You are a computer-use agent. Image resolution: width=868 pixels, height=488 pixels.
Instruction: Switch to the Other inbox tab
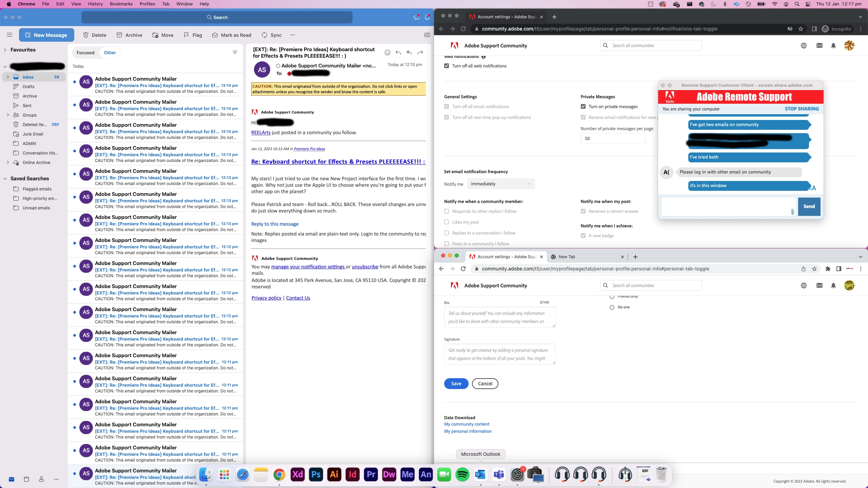pos(110,53)
